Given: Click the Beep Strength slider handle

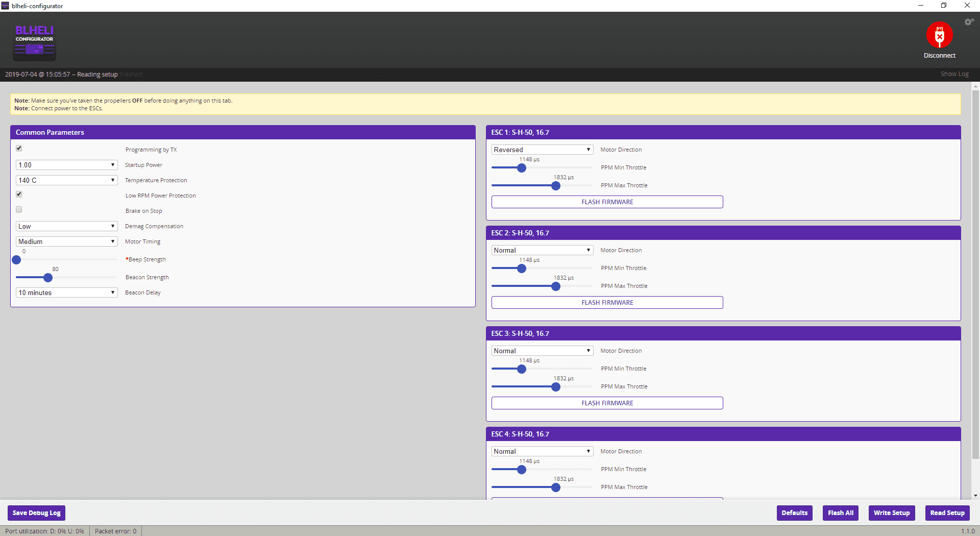Looking at the screenshot, I should (16, 260).
